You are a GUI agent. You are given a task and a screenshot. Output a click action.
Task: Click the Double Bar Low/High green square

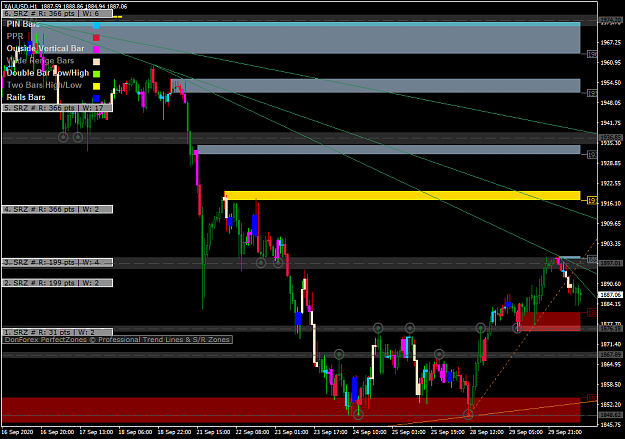(x=96, y=74)
